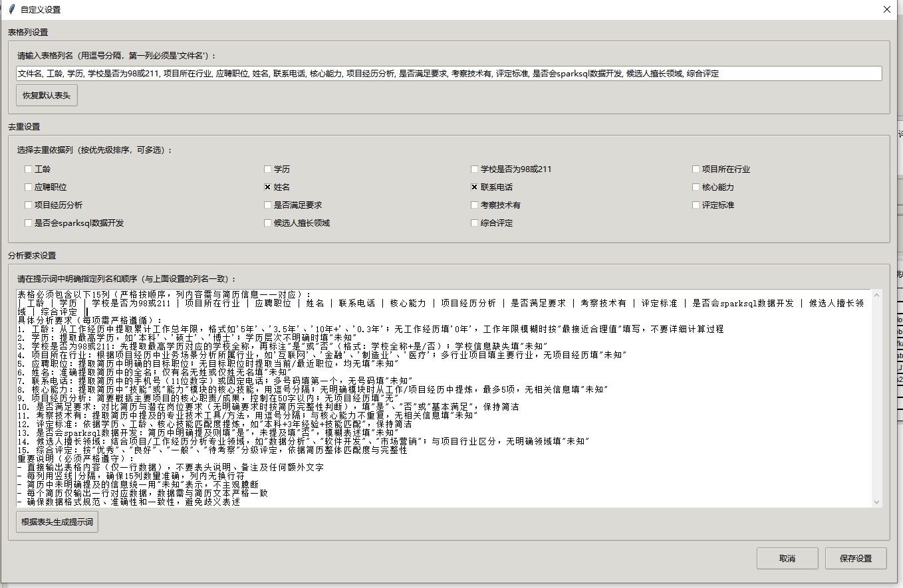
Task: Click the scrollbar up arrow in prompt area
Action: click(x=876, y=295)
